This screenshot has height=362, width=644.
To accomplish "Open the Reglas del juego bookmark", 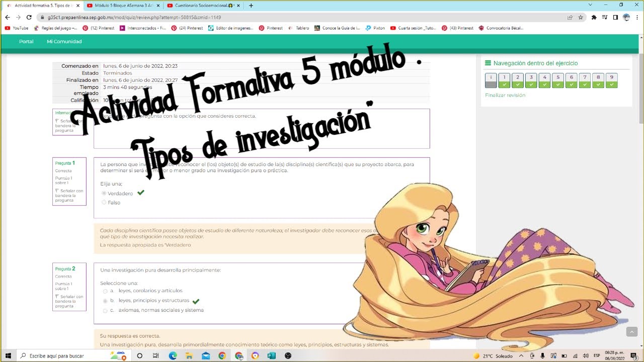I will point(55,28).
